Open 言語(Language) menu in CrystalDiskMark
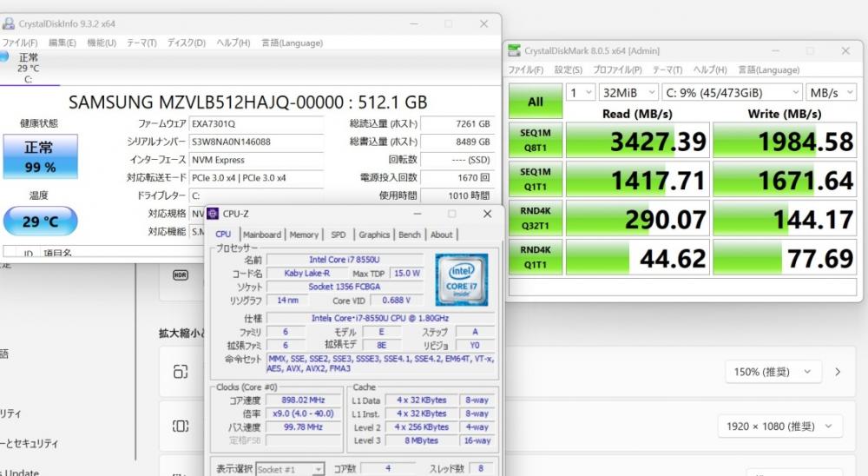The width and height of the screenshot is (868, 476). click(x=769, y=69)
